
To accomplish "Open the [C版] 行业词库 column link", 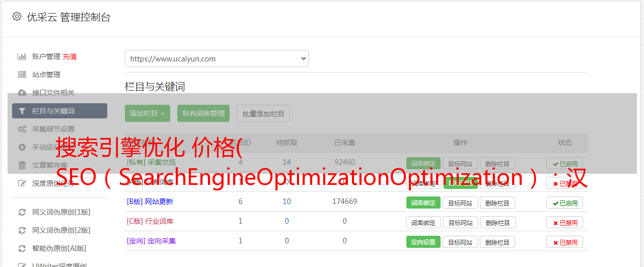I will click(150, 221).
